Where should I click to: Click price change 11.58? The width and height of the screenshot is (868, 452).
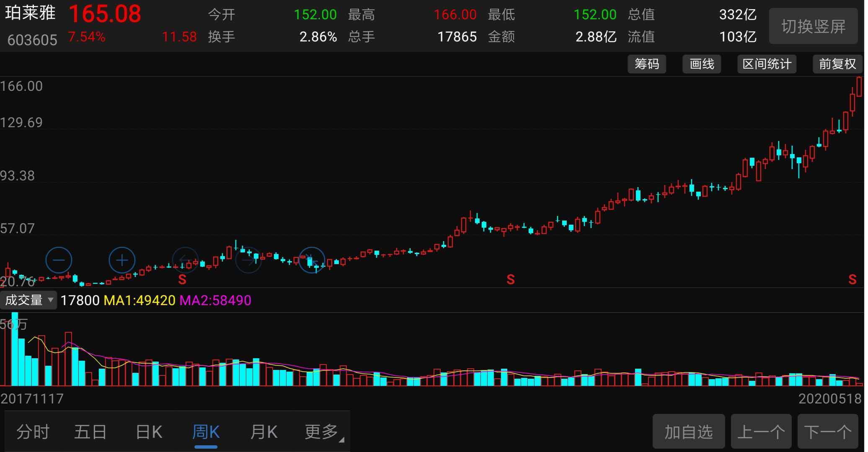tap(179, 37)
